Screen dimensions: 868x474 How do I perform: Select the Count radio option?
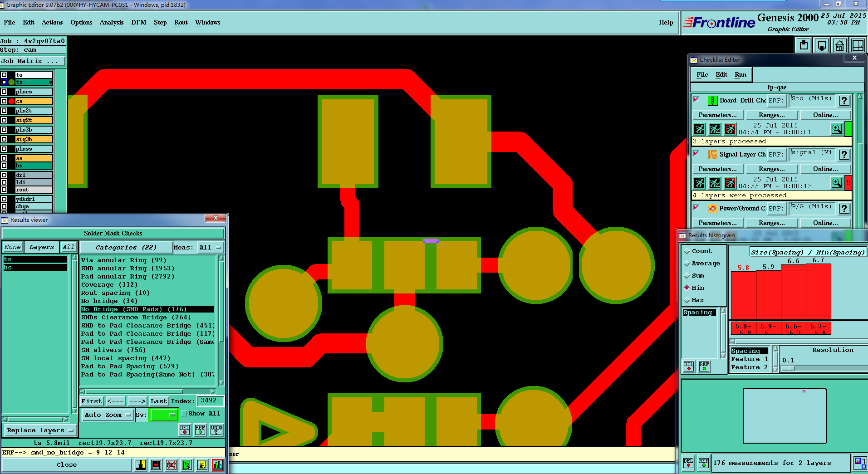coord(687,251)
